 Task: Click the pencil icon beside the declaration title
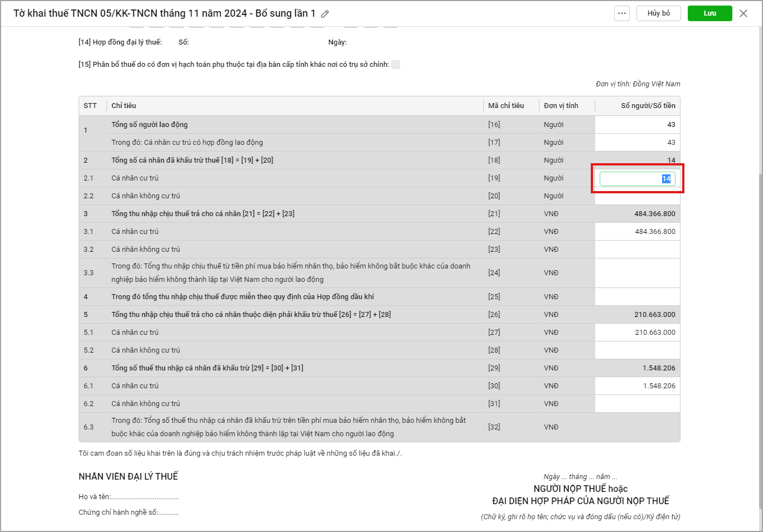325,14
